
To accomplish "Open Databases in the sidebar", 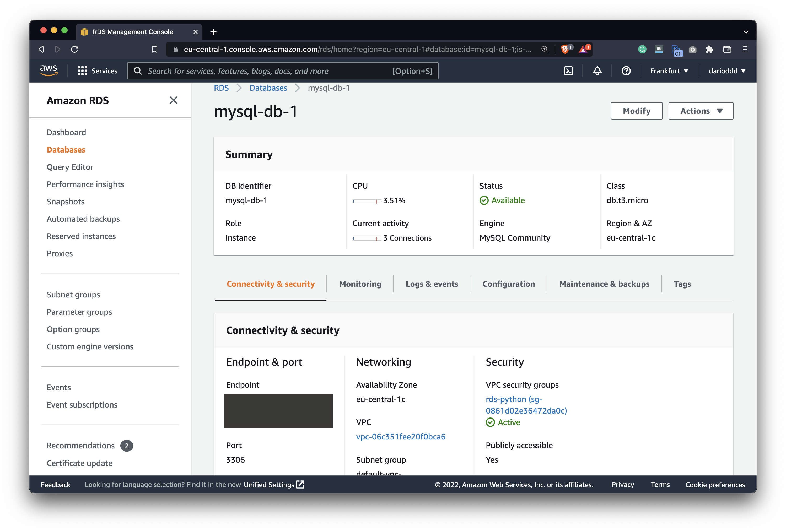I will (x=66, y=150).
